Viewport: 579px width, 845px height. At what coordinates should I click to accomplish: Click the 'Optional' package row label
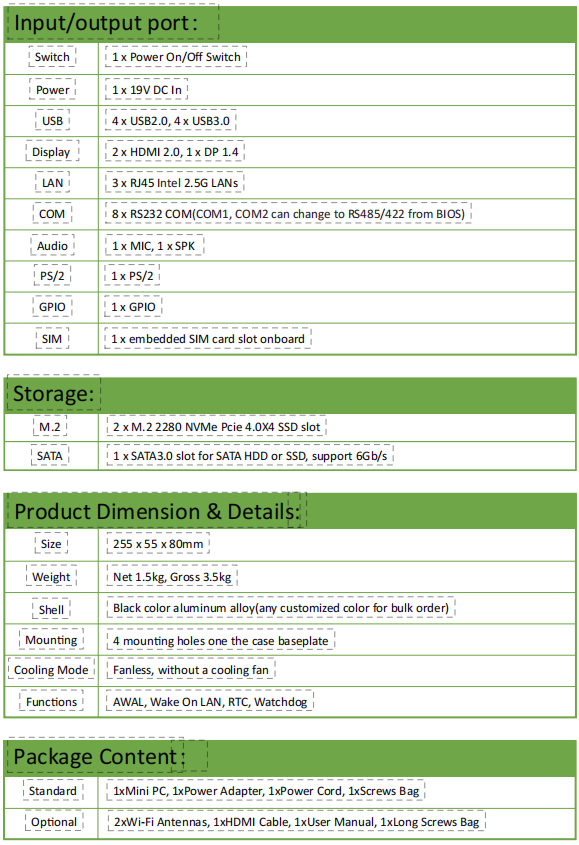coord(54,822)
